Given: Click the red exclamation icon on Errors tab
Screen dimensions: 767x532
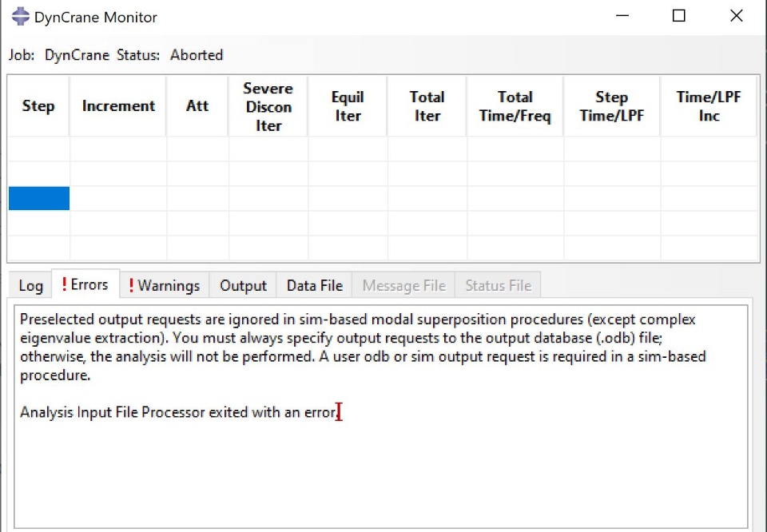Looking at the screenshot, I should [64, 285].
